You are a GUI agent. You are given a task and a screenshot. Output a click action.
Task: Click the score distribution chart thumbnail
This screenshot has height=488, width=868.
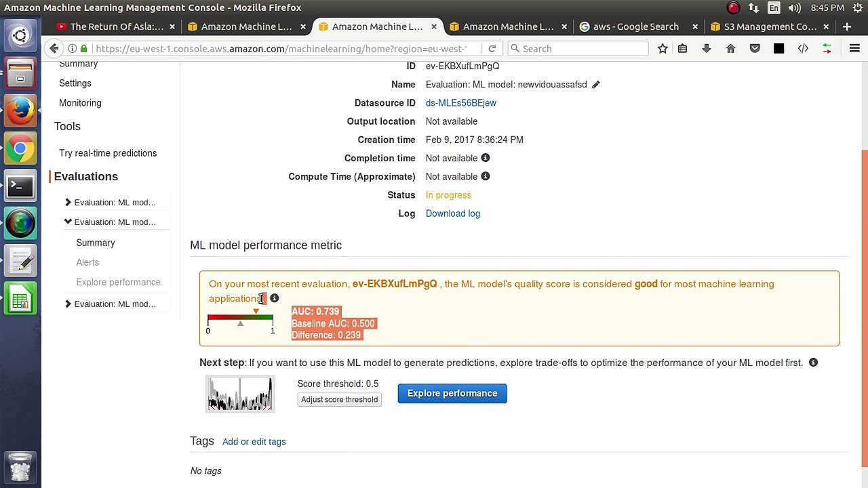pyautogui.click(x=240, y=394)
